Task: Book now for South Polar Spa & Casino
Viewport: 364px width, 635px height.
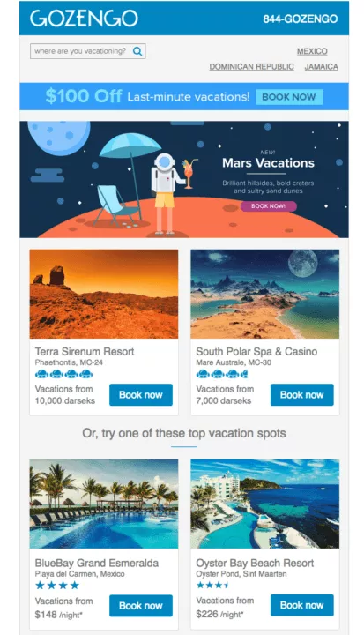Action: click(x=302, y=395)
